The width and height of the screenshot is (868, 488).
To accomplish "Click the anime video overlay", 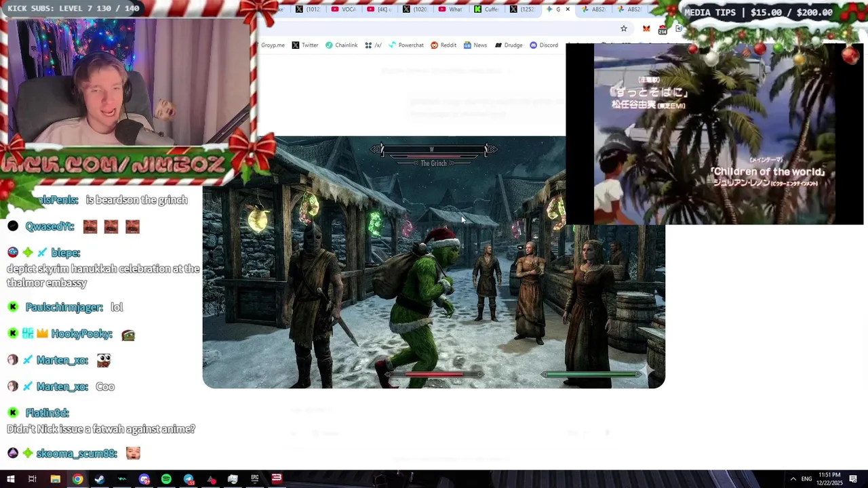I will [714, 134].
